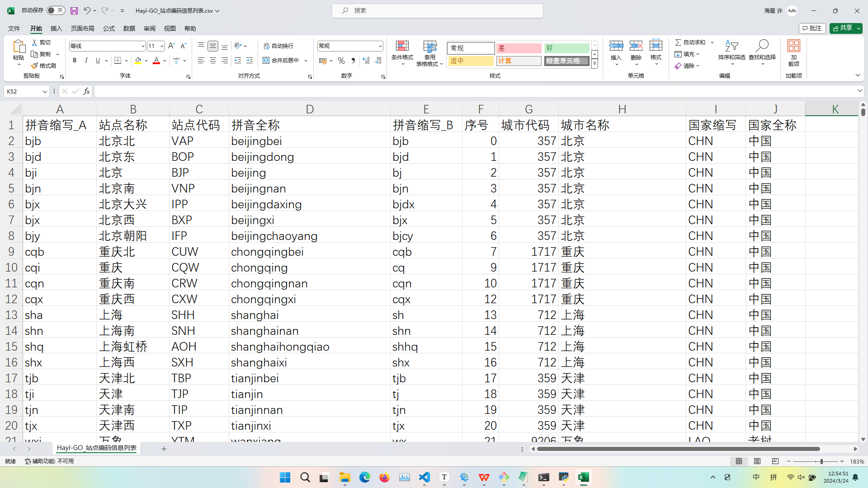Toggle Bold formatting
The width and height of the screenshot is (868, 488).
[75, 61]
